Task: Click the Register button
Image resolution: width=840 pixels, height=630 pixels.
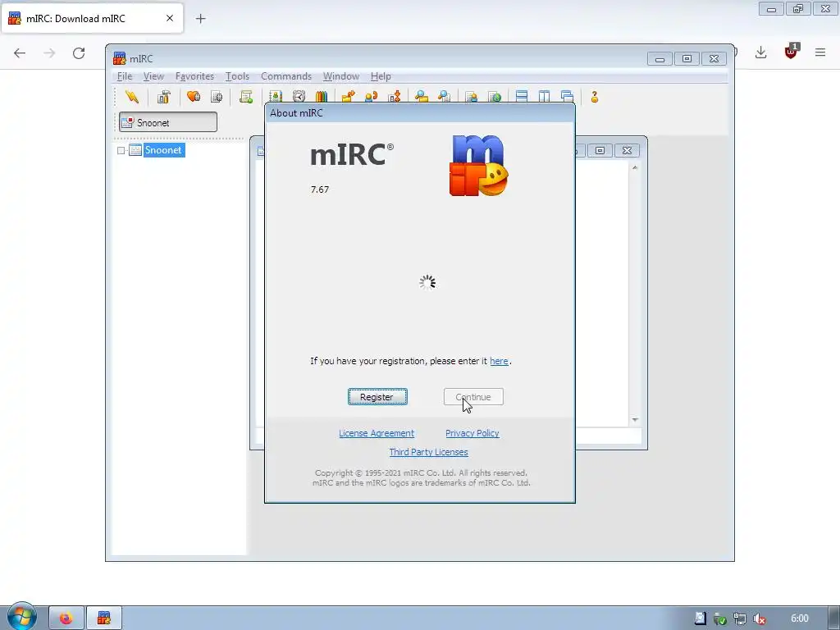Action: pyautogui.click(x=377, y=397)
